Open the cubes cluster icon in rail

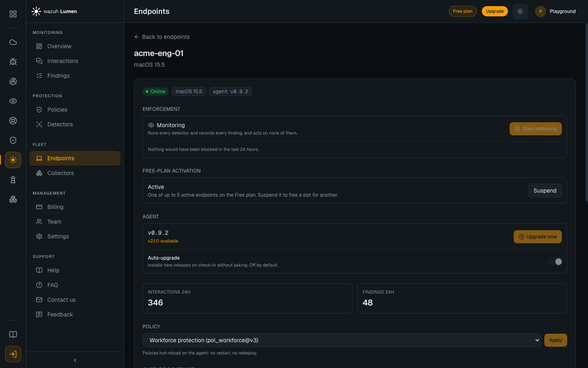(x=13, y=199)
